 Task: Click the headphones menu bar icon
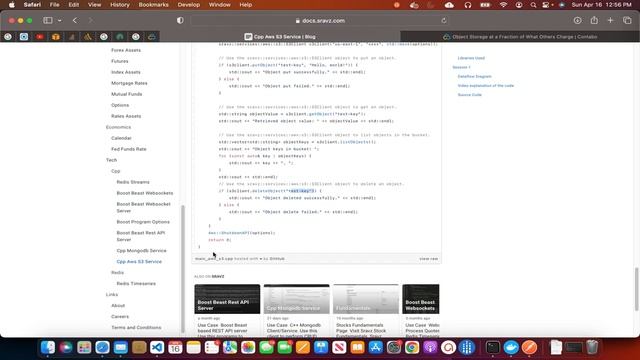(x=468, y=5)
